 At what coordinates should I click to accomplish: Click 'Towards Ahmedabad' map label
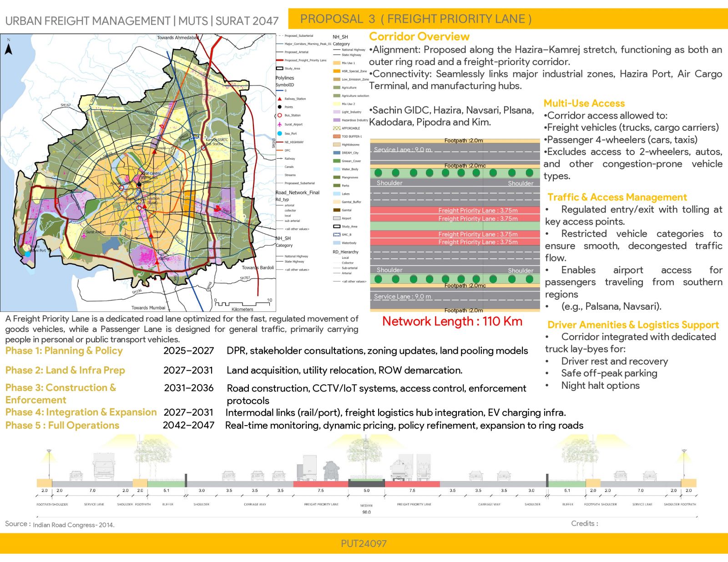coord(178,37)
